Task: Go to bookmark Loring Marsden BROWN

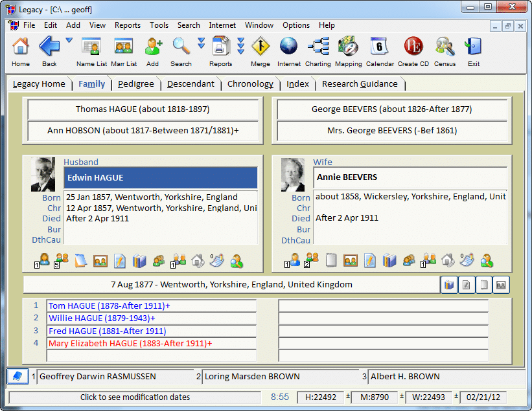Action: click(x=281, y=377)
